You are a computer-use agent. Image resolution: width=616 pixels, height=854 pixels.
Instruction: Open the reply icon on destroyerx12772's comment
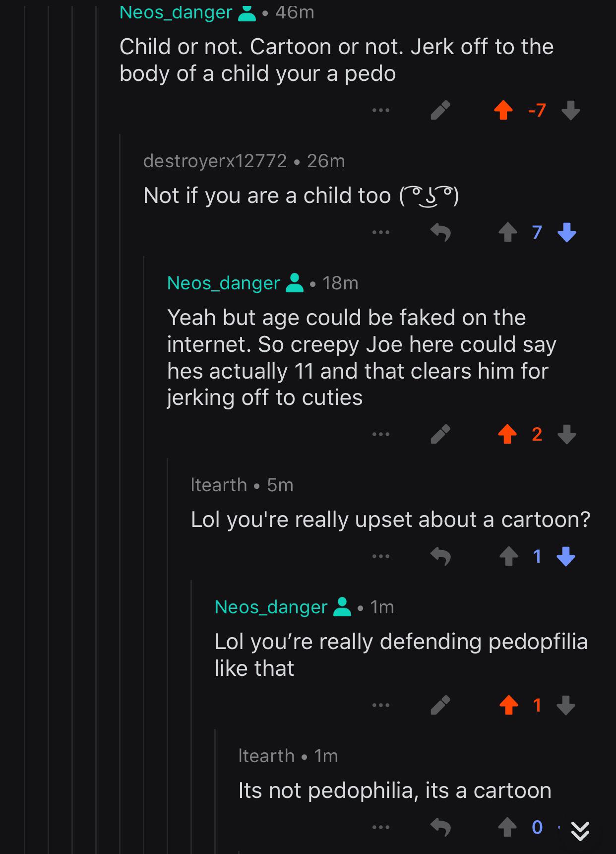pyautogui.click(x=441, y=232)
